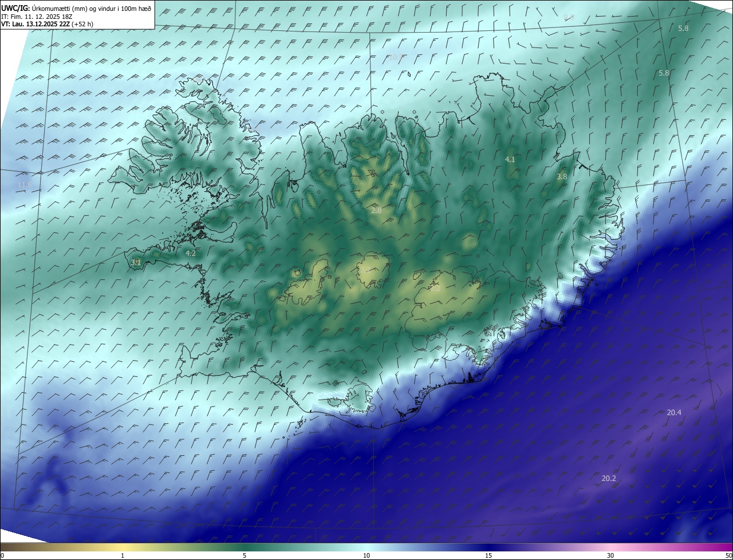This screenshot has height=560, width=733.
Task: Click the color scale tick labeled 10
Action: coord(366,555)
